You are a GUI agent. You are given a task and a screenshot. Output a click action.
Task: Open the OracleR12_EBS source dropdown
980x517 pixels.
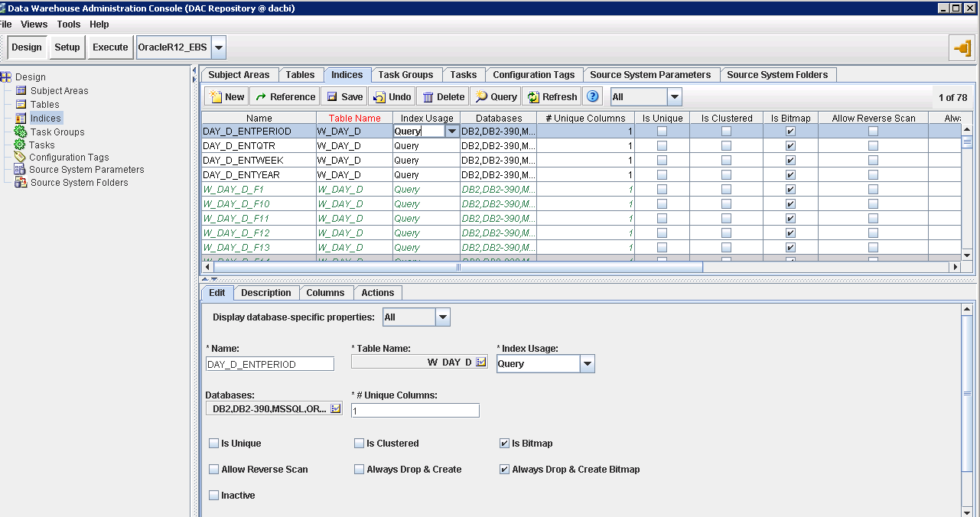click(x=218, y=47)
